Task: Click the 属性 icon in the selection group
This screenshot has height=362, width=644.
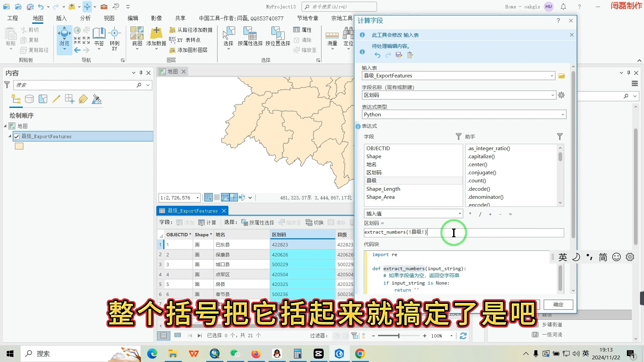Action: [297, 30]
